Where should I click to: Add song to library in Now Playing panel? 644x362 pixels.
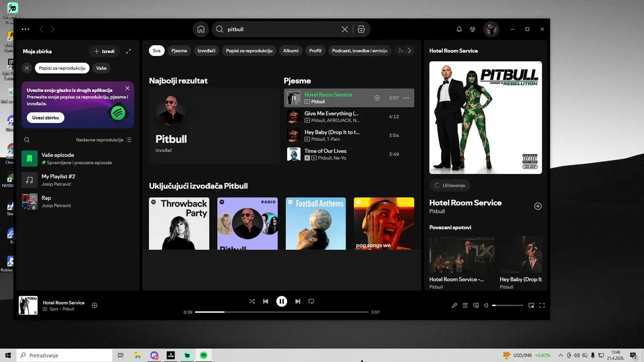(538, 206)
